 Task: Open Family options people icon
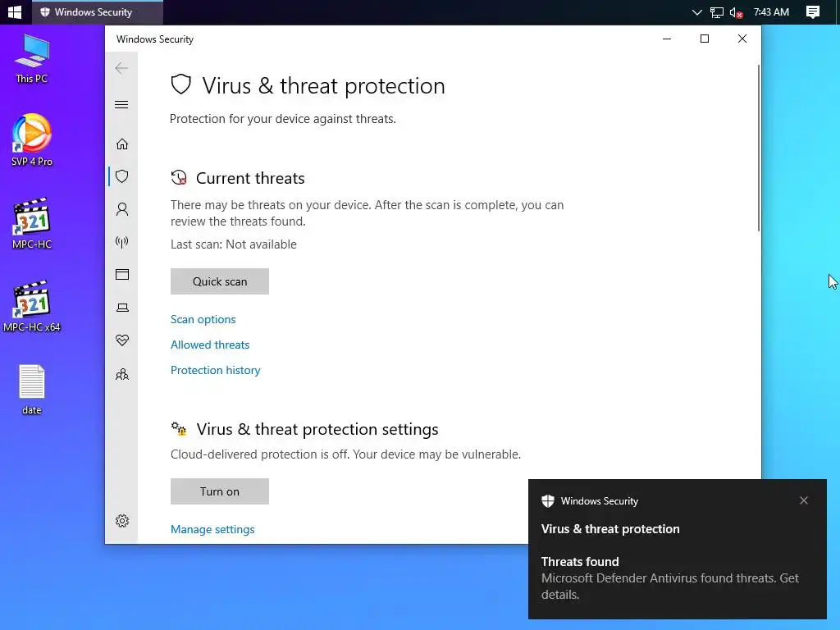[x=122, y=374]
